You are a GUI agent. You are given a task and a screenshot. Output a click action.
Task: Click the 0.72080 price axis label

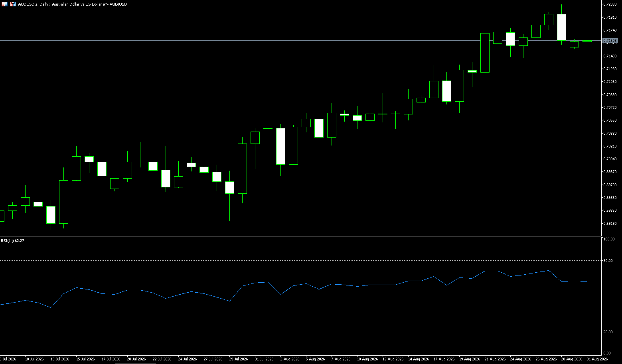[x=611, y=4]
